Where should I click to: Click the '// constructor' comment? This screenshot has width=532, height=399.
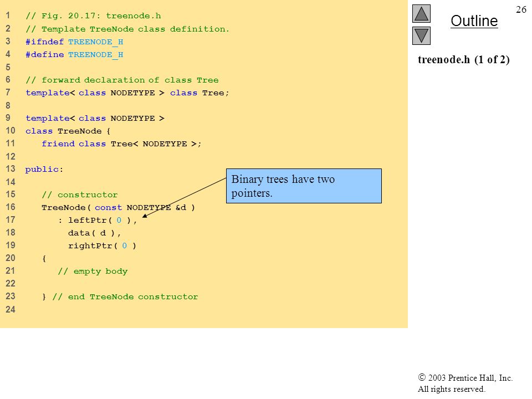(80, 195)
